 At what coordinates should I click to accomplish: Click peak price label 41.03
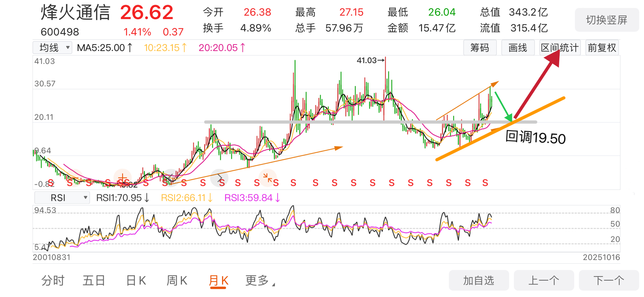coord(366,60)
